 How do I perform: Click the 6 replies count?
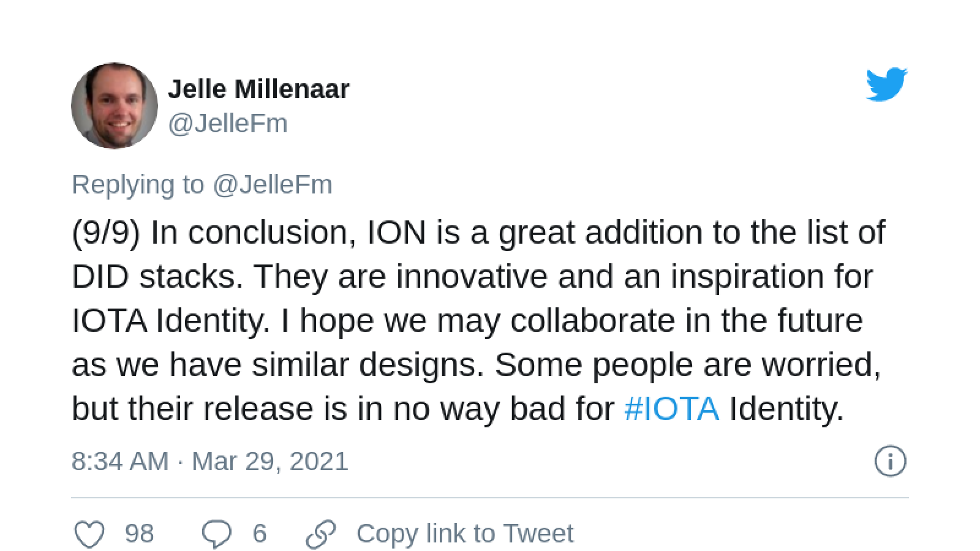click(260, 534)
